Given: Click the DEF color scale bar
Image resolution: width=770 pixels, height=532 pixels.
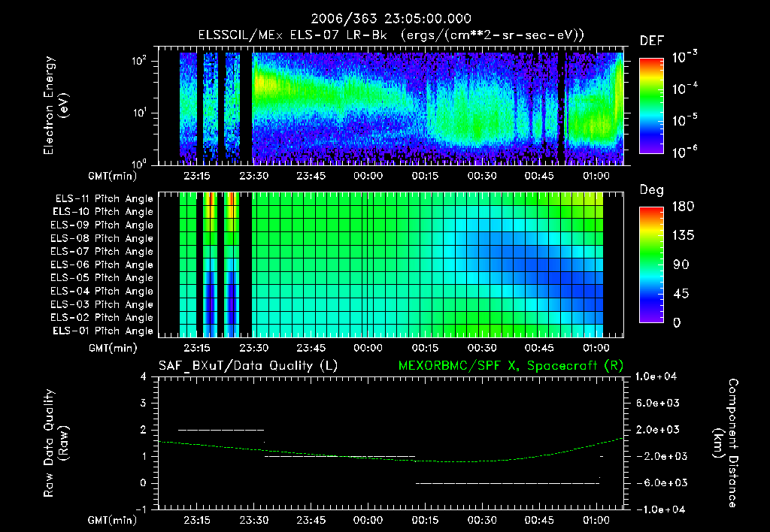Looking at the screenshot, I should pyautogui.click(x=651, y=106).
